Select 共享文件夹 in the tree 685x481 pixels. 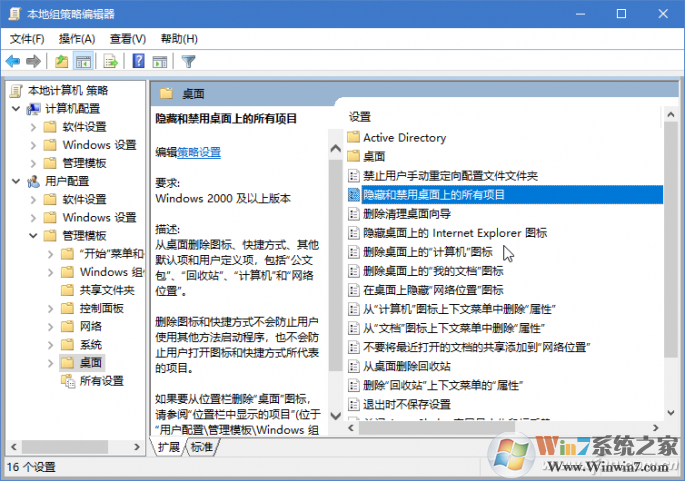(107, 290)
